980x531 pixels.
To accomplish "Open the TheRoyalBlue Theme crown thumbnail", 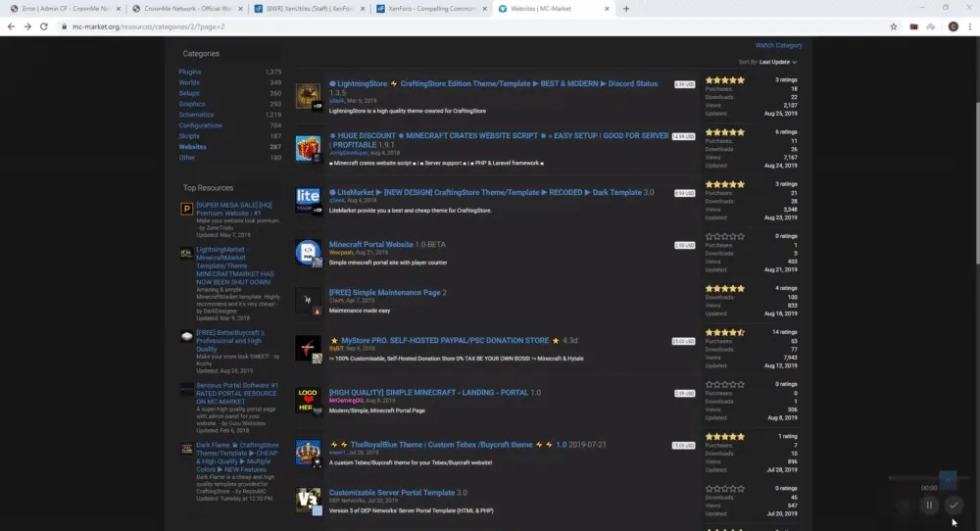I will (308, 453).
